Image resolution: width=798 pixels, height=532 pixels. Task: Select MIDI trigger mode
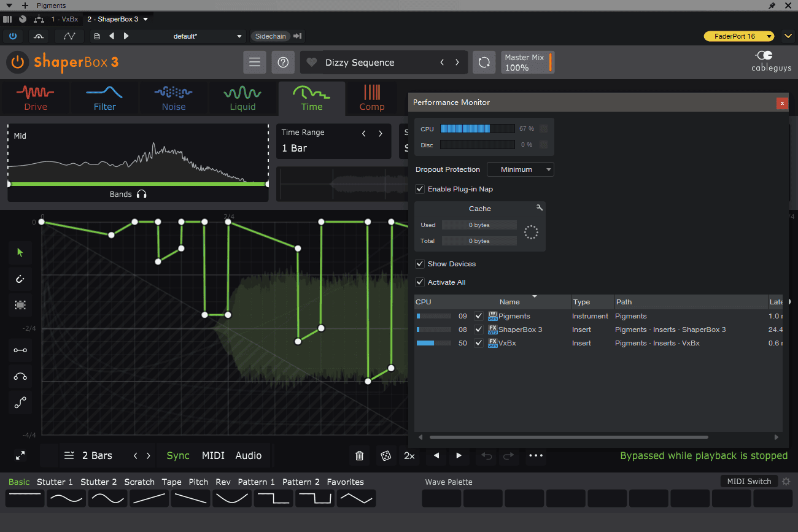(213, 455)
